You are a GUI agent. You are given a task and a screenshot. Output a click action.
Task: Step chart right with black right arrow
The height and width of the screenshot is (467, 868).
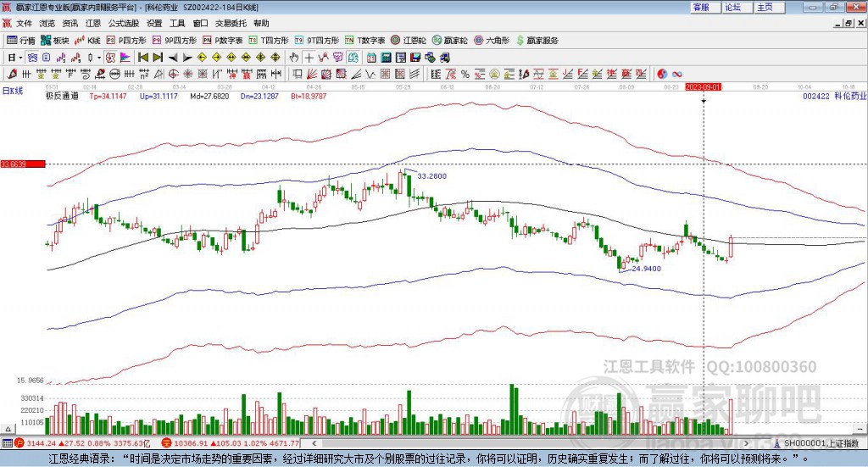pos(187,58)
